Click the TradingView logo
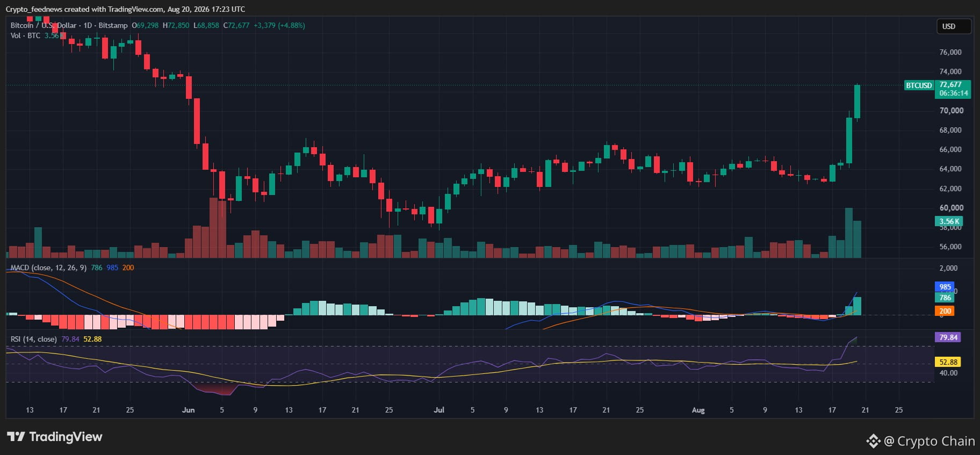 (x=54, y=437)
